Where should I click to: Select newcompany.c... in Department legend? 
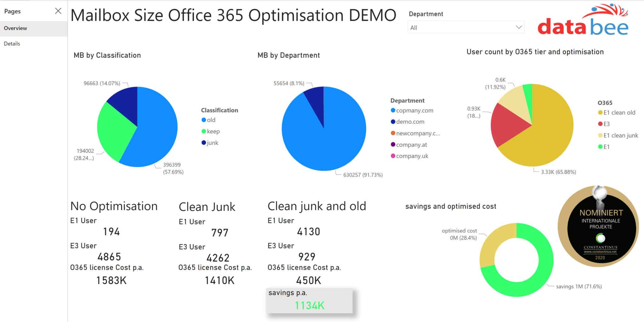(416, 133)
